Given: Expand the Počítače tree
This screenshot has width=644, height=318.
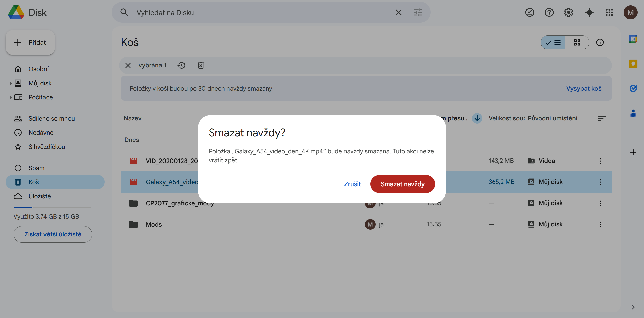Looking at the screenshot, I should click(11, 97).
